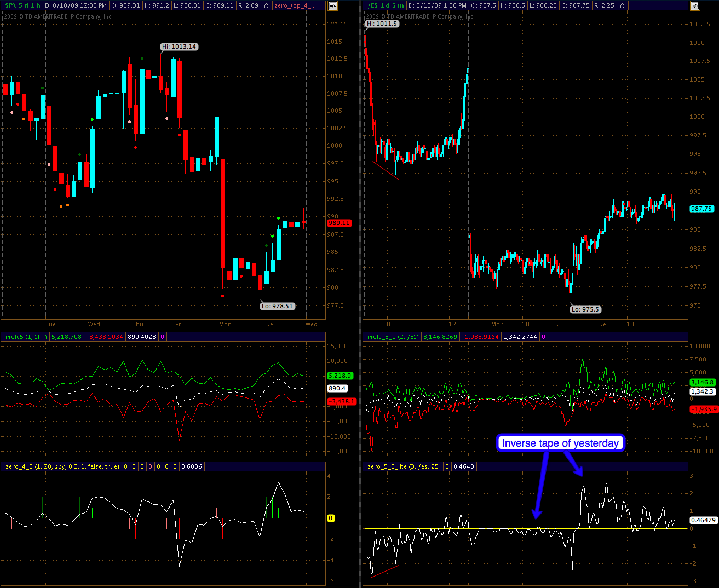Click the yellow 0 zero-line value tag
719x588 pixels.
coord(331,518)
